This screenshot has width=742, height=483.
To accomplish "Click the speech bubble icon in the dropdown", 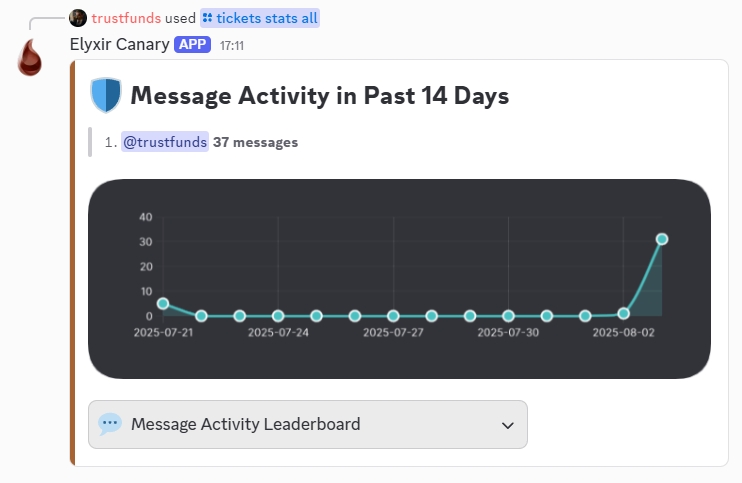I will coord(110,424).
